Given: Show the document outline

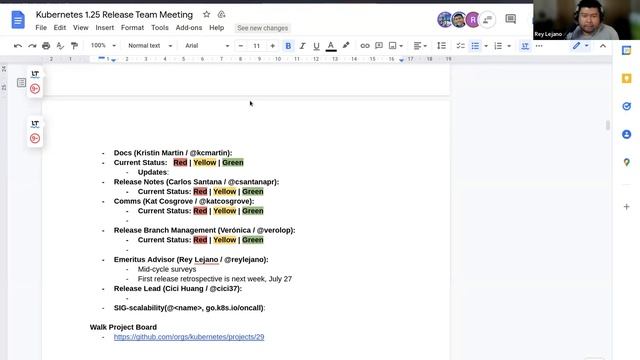Looking at the screenshot, I should click(x=22, y=83).
